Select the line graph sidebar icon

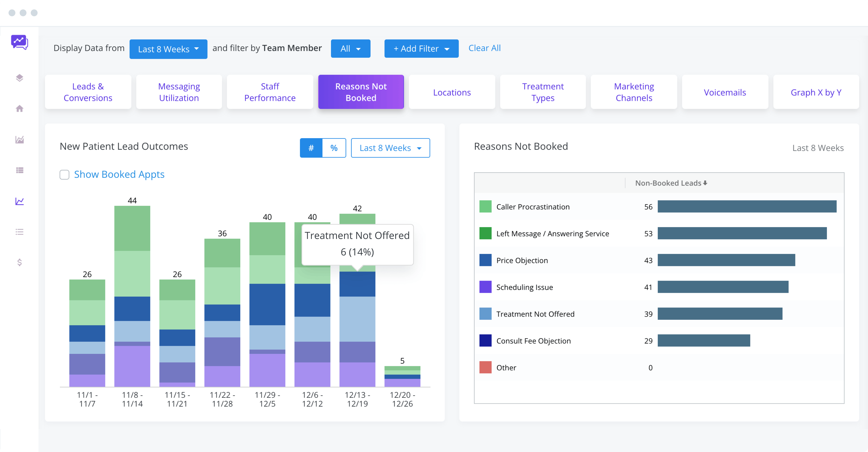click(20, 201)
